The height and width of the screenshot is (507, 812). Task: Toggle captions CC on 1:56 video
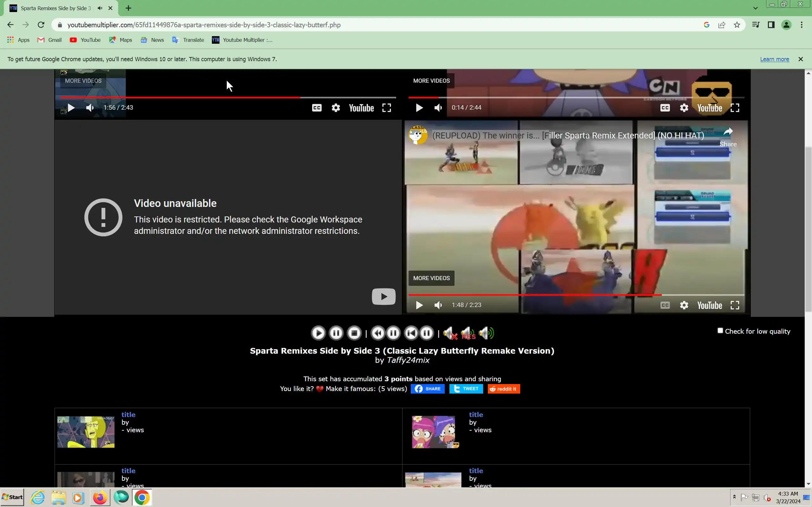pos(317,108)
